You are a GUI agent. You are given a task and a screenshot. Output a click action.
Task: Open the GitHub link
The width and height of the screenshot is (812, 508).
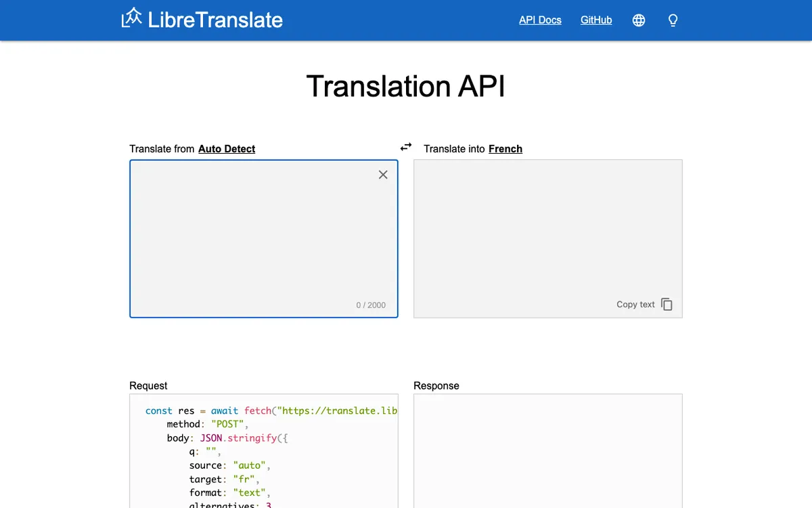point(596,20)
